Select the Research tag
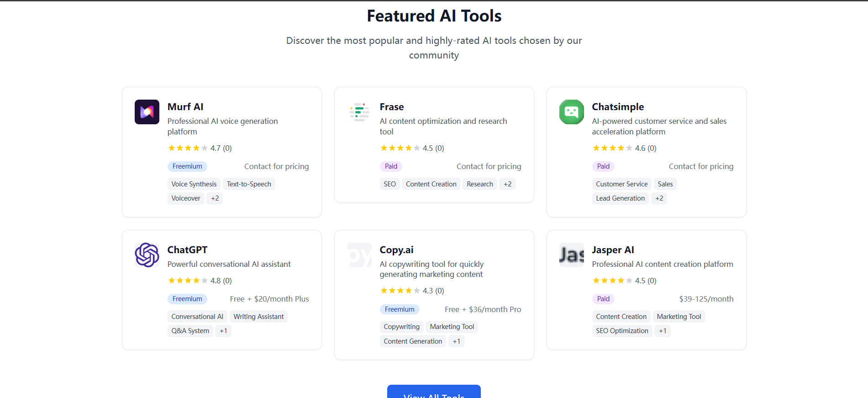Screen dimensions: 868x398 (480, 184)
